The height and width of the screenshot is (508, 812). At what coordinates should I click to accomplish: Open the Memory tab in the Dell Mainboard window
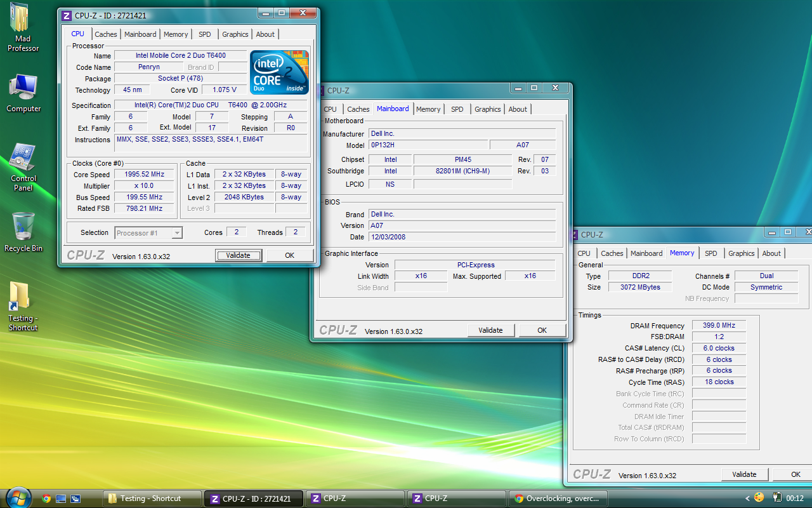click(x=428, y=109)
